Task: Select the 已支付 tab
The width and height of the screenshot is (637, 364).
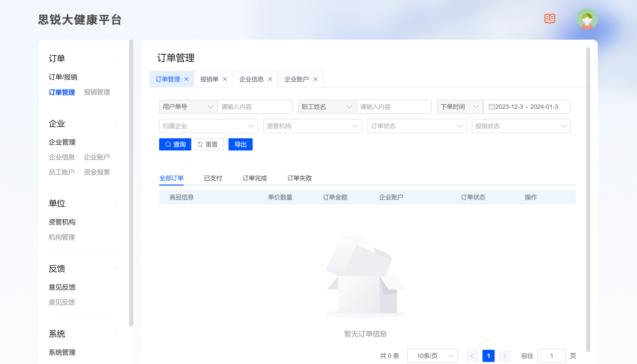Action: coord(213,178)
